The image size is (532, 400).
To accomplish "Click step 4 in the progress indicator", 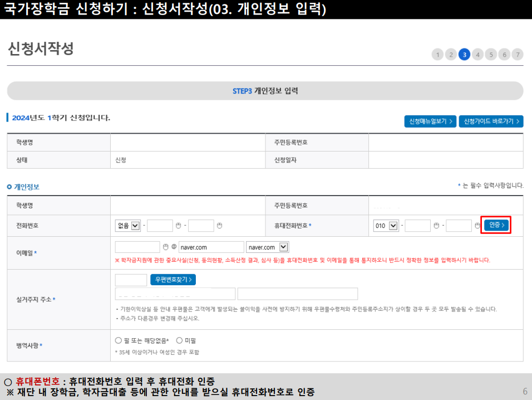I will [x=477, y=54].
